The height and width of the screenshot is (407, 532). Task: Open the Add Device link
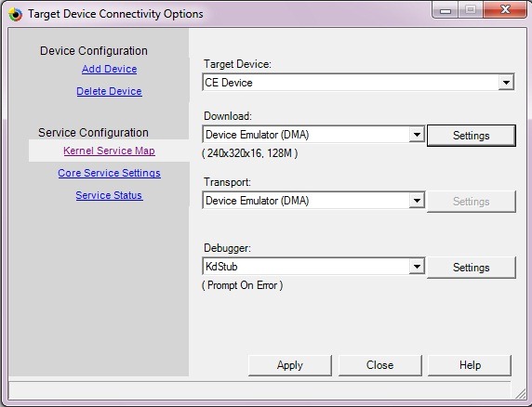pos(109,69)
